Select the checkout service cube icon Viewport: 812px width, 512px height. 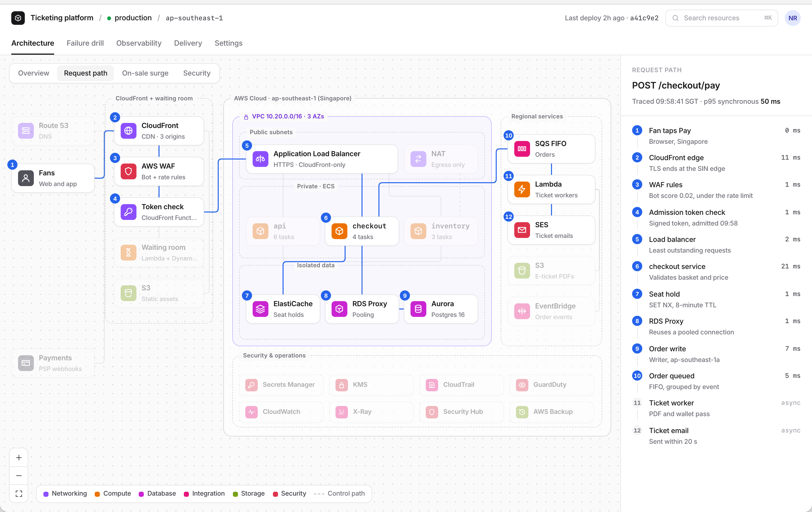[339, 231]
